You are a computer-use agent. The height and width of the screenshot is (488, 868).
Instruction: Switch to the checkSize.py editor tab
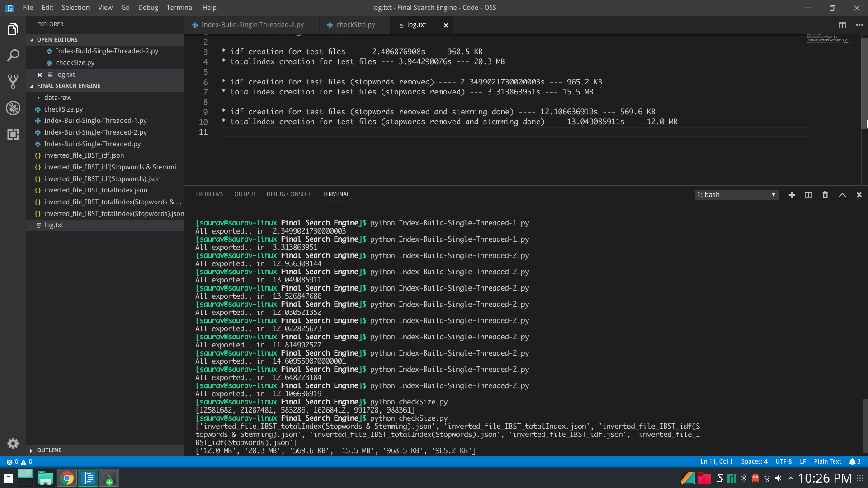[355, 25]
